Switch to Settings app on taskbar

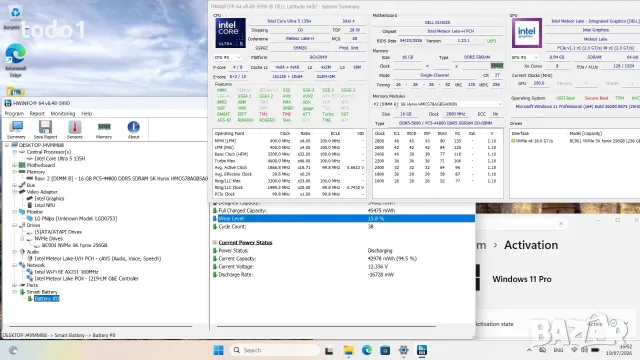[x=404, y=350]
